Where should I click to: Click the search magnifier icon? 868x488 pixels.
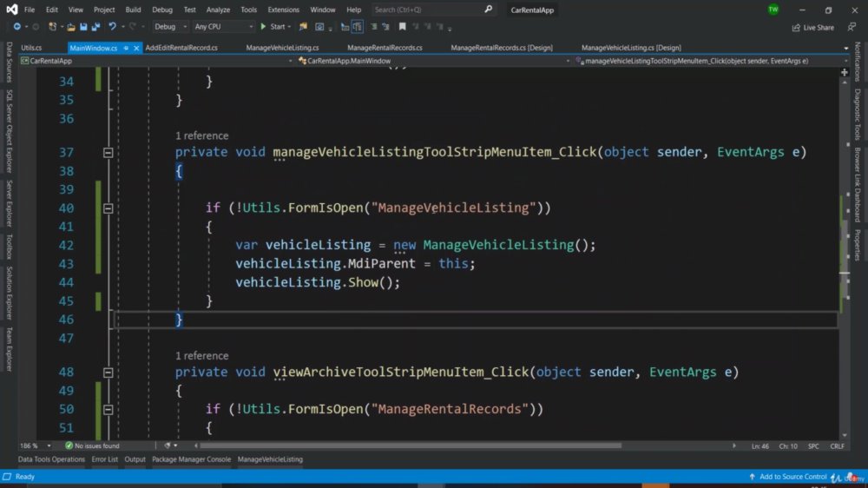coord(488,10)
